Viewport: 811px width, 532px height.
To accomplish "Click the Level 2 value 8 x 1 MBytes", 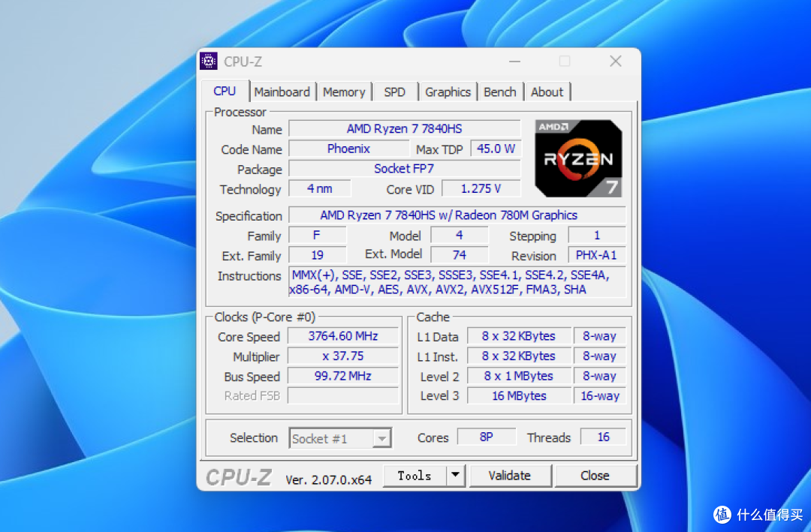I will pos(519,376).
